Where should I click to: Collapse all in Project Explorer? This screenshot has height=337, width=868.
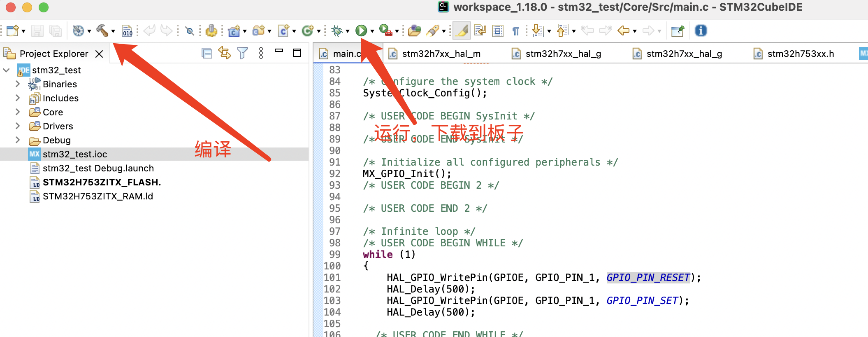[x=207, y=53]
